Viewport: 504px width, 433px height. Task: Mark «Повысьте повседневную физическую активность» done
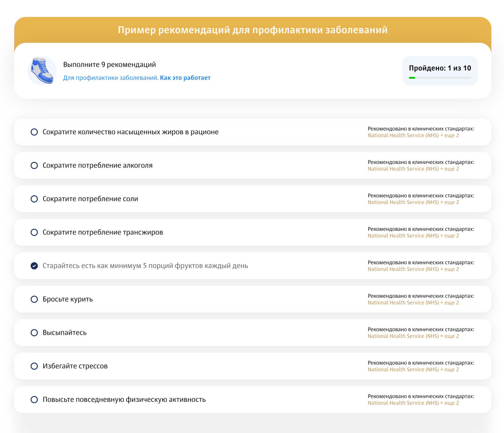pyautogui.click(x=34, y=400)
